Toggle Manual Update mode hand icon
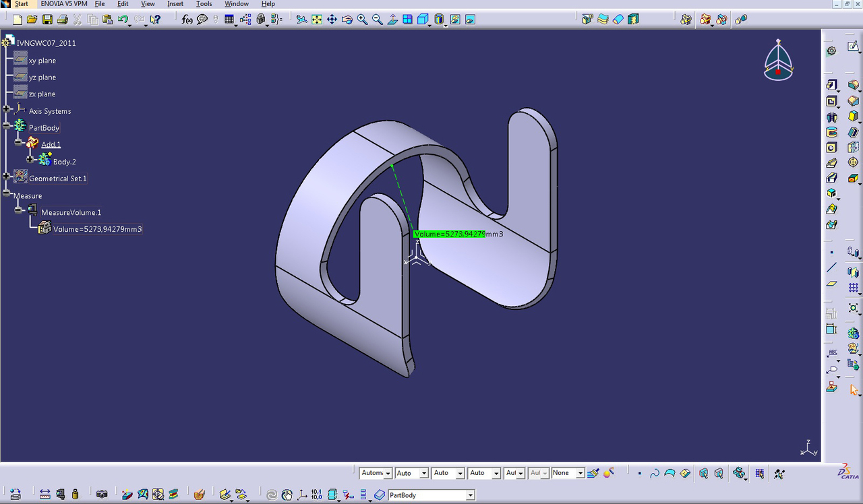Viewport: 863px width, 504px height. [x=287, y=495]
